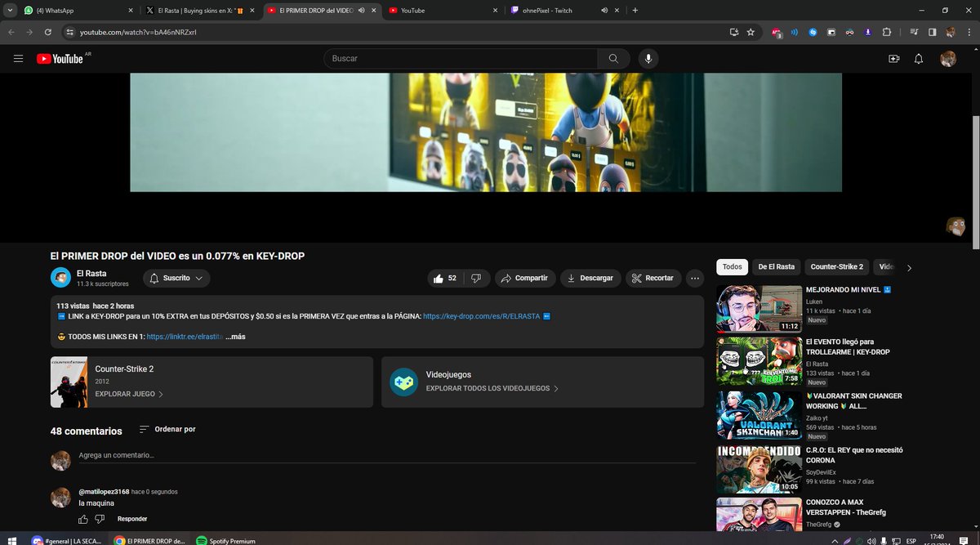Open 'El EVENTO llegó para TROLLEARME' video title
The width and height of the screenshot is (980, 545).
848,346
